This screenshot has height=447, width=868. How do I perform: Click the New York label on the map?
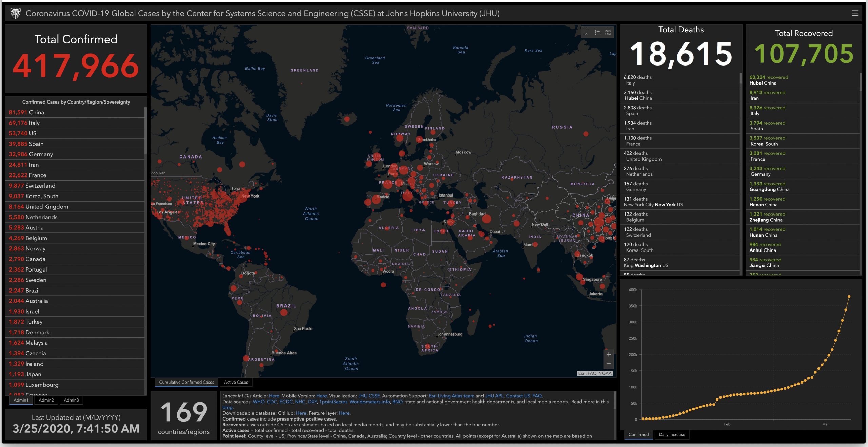[250, 196]
